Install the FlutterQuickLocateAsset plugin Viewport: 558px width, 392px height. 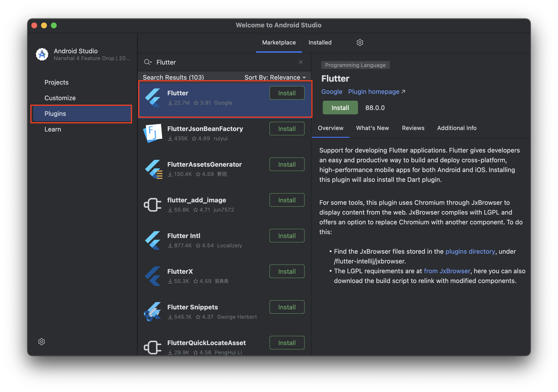(x=287, y=343)
